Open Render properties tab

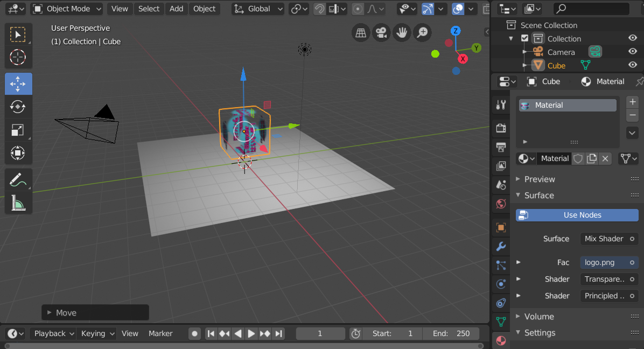coord(501,128)
